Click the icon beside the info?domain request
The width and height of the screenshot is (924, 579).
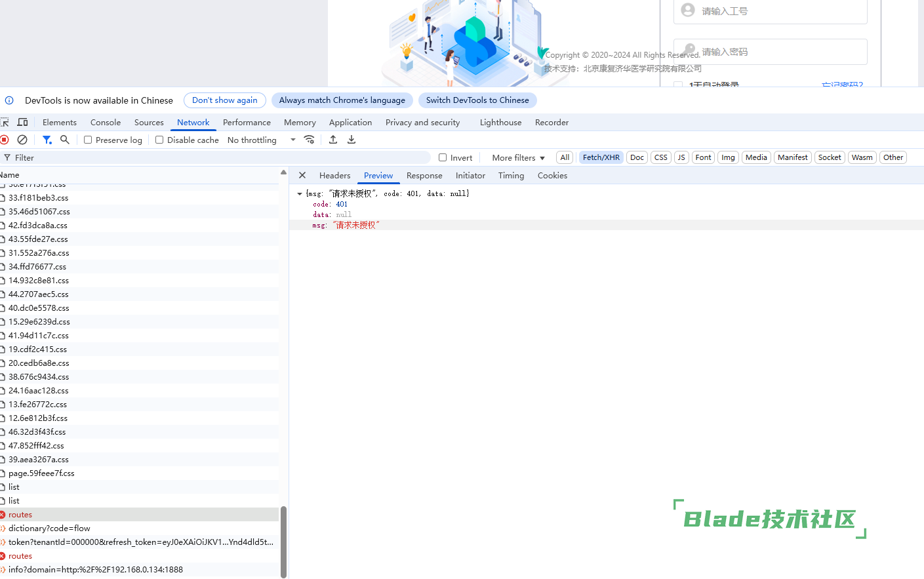pos(3,570)
